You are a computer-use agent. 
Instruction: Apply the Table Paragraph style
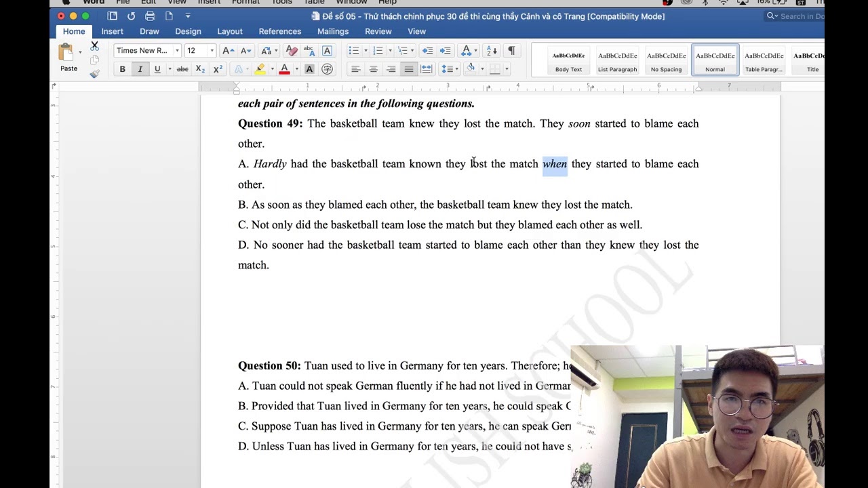(x=764, y=60)
